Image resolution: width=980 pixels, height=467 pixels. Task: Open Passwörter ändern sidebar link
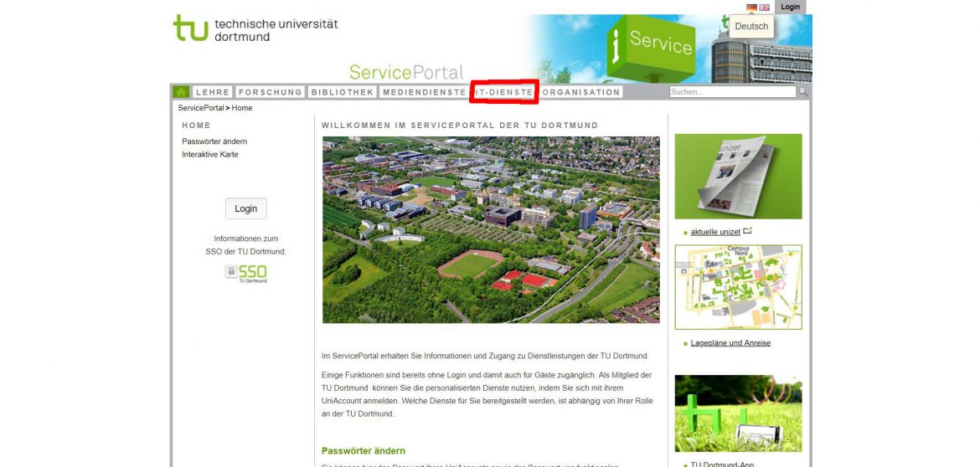(214, 141)
